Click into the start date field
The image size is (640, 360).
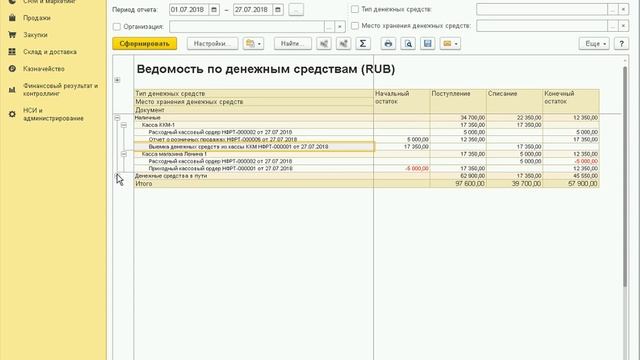tap(189, 9)
